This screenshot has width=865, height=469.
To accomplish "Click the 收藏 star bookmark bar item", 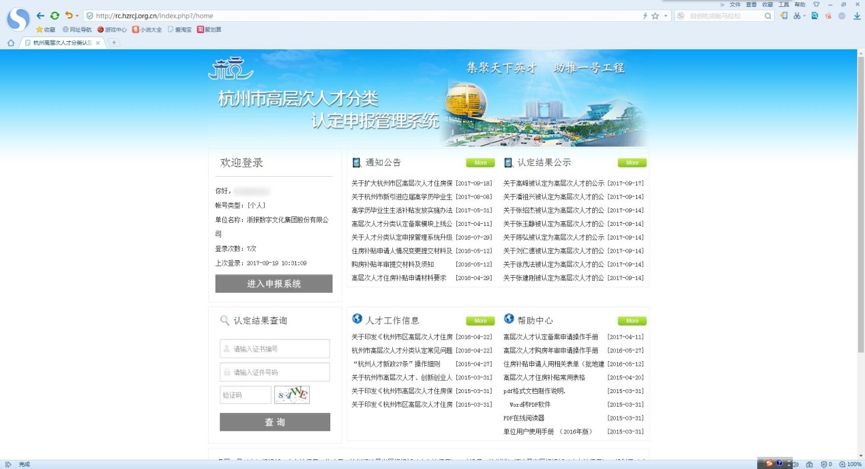I will click(46, 29).
